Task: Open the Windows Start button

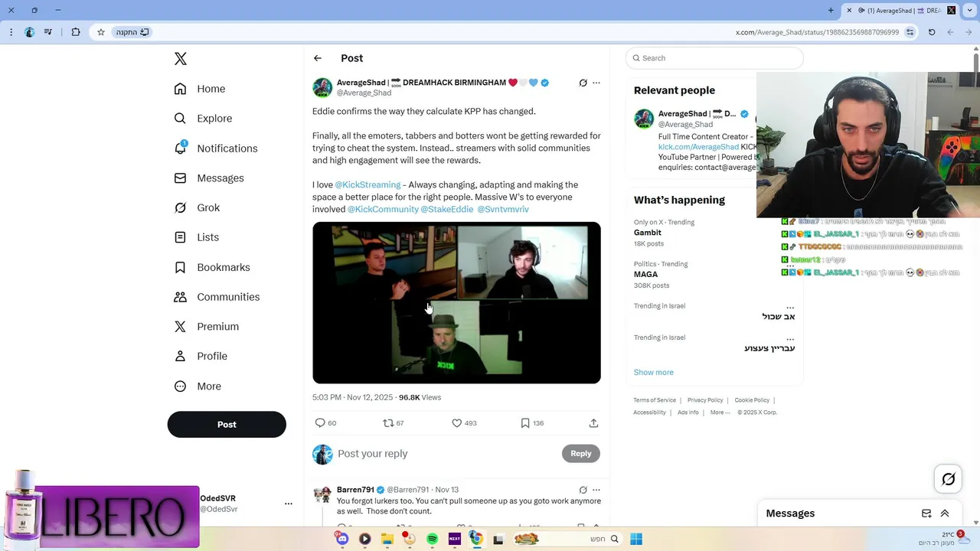Action: [x=635, y=539]
